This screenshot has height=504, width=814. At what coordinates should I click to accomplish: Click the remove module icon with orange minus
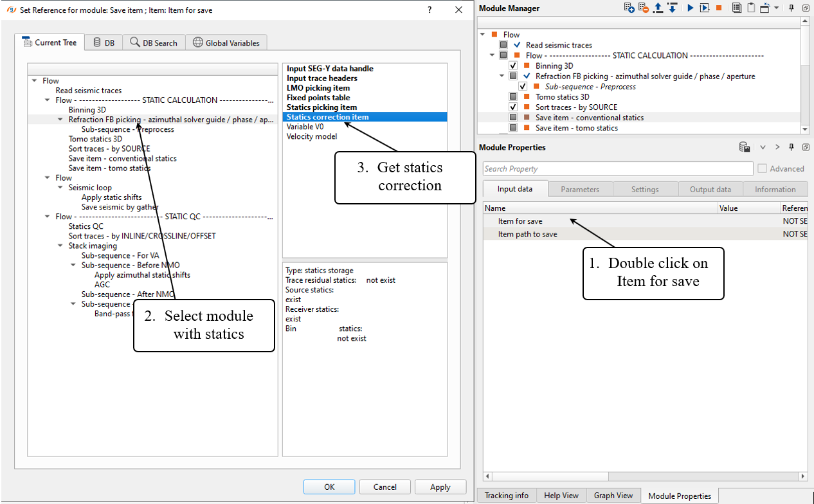click(644, 8)
